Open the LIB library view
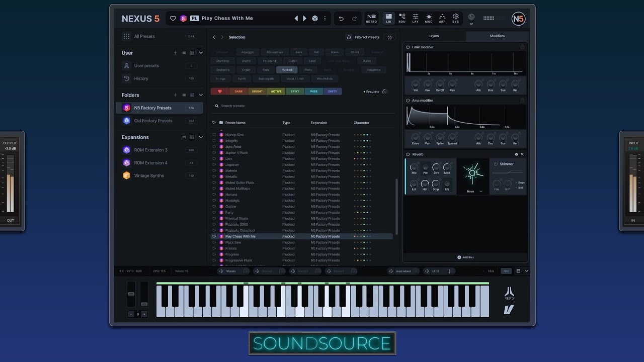This screenshot has width=644, height=362. (x=388, y=19)
